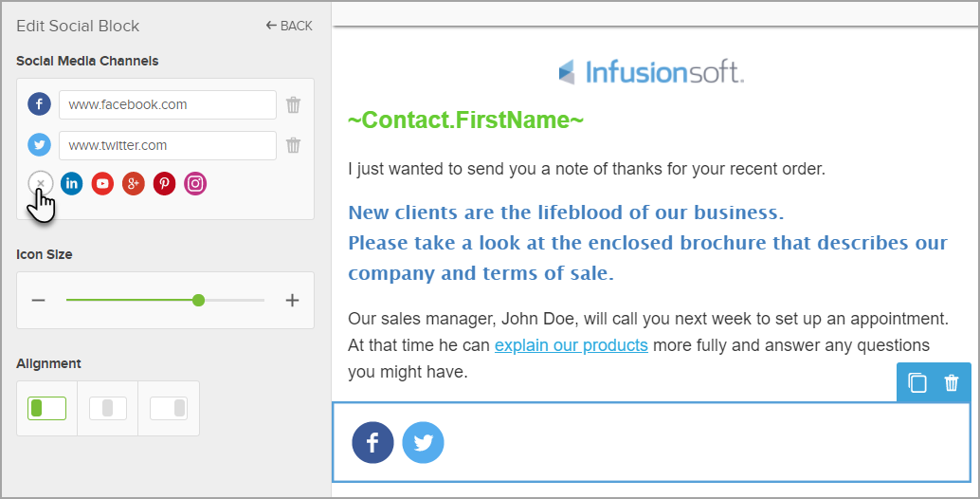This screenshot has height=499, width=980.
Task: Add the Pinterest social channel icon
Action: tap(164, 184)
